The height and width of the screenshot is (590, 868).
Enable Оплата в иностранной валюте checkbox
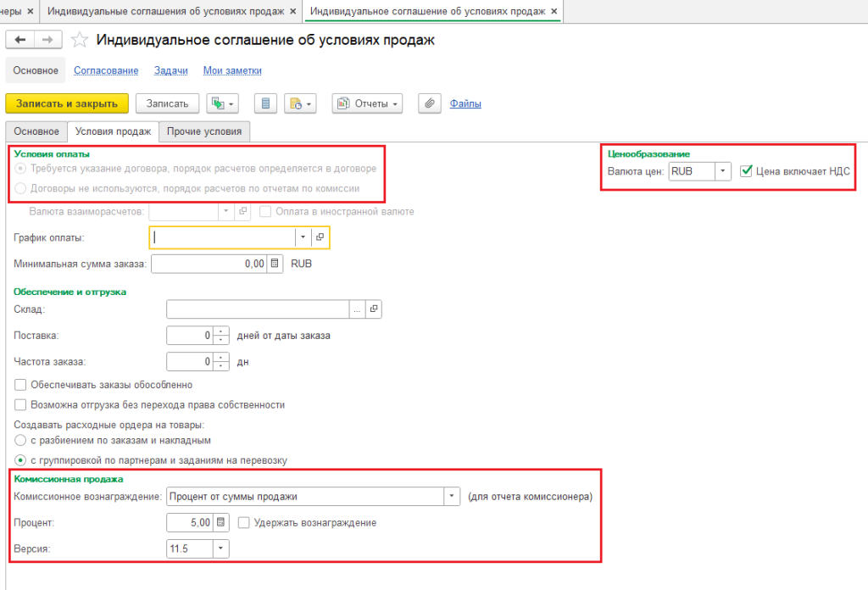point(265,211)
